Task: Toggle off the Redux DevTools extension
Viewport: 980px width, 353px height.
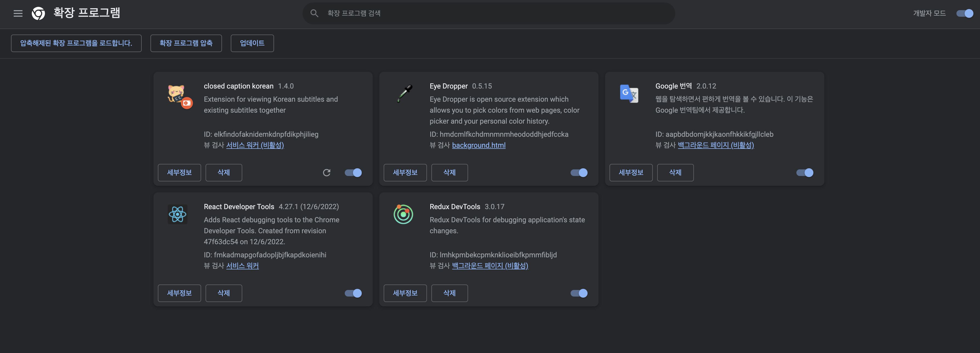Action: (x=579, y=293)
